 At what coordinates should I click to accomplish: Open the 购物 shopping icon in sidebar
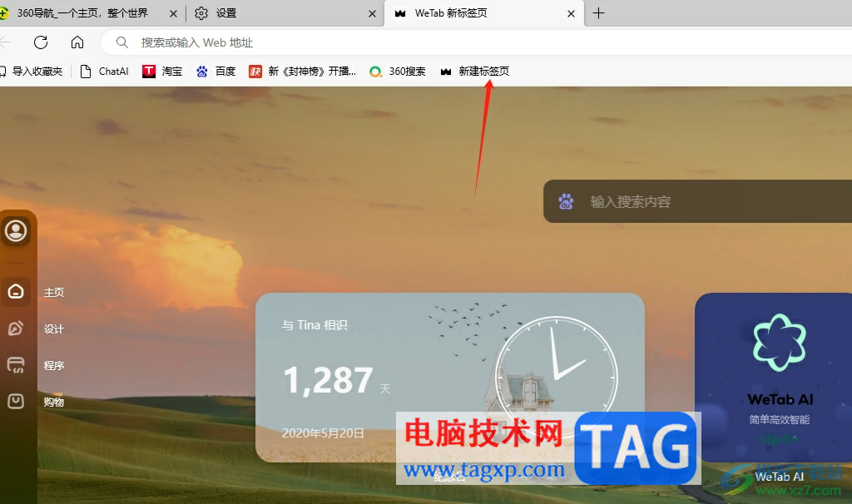17,402
